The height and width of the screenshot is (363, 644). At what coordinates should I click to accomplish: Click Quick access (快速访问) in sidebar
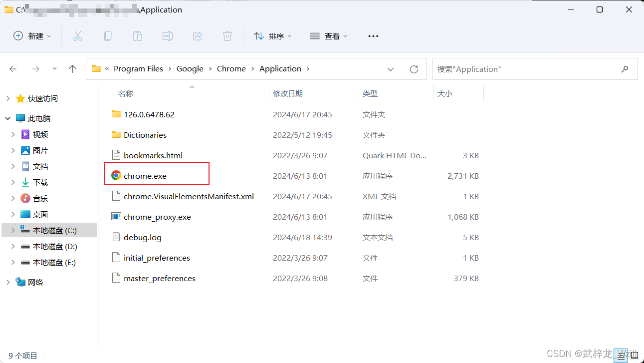[x=43, y=98]
